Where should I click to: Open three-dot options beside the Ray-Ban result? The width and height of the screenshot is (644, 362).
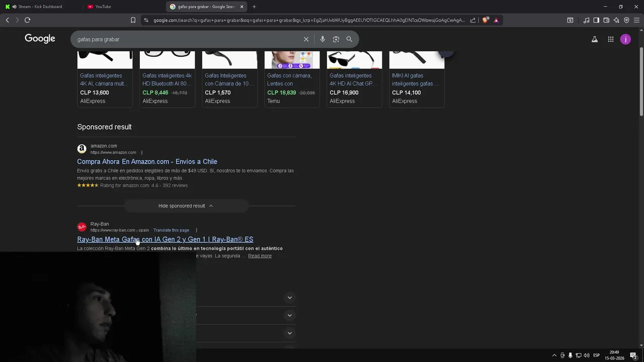click(197, 230)
